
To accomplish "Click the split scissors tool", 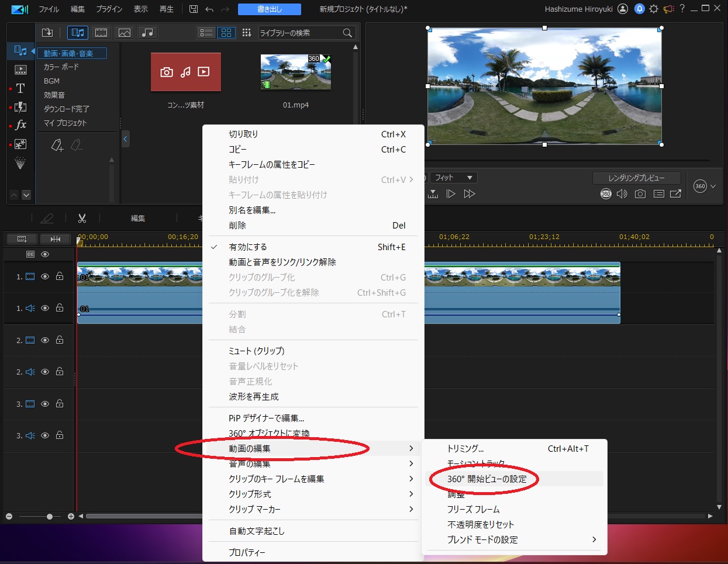I will [x=82, y=218].
